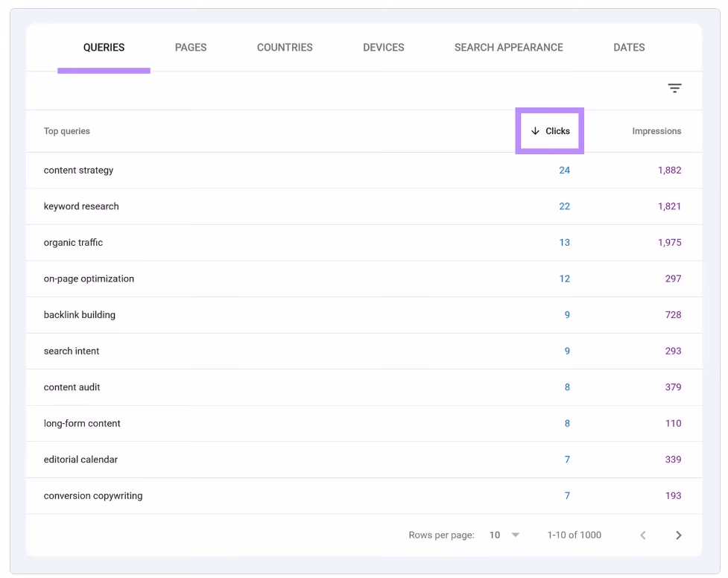The height and width of the screenshot is (578, 728).
Task: Go to next page of results
Action: point(678,536)
